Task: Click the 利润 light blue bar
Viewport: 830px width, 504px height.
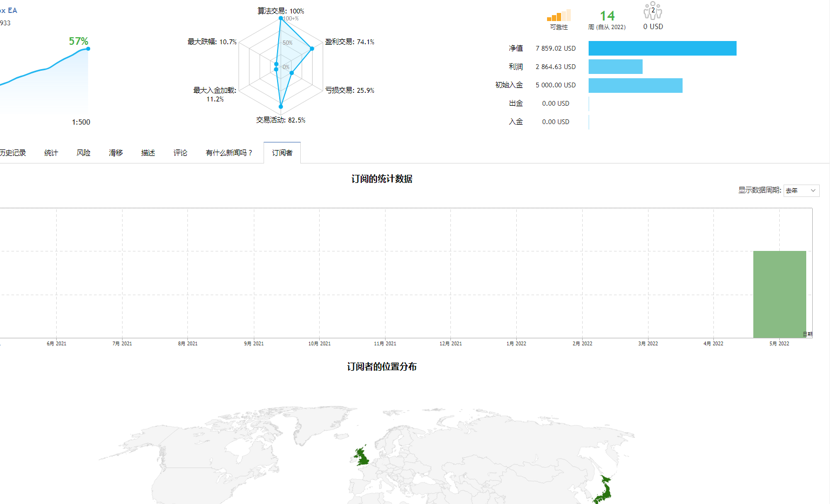Action: pyautogui.click(x=616, y=67)
